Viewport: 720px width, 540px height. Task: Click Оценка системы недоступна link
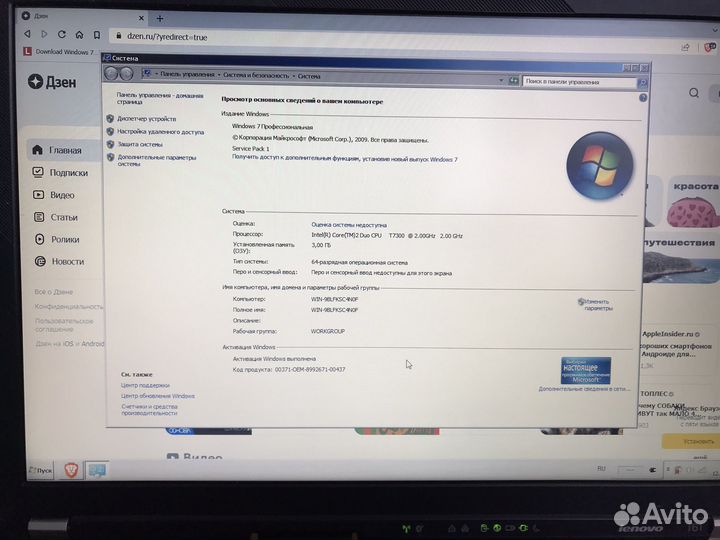click(x=349, y=225)
